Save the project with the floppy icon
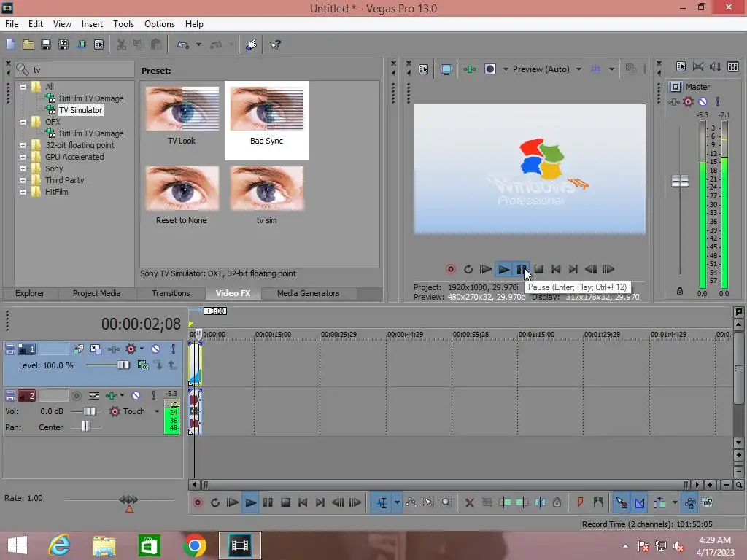747x560 pixels. [46, 44]
